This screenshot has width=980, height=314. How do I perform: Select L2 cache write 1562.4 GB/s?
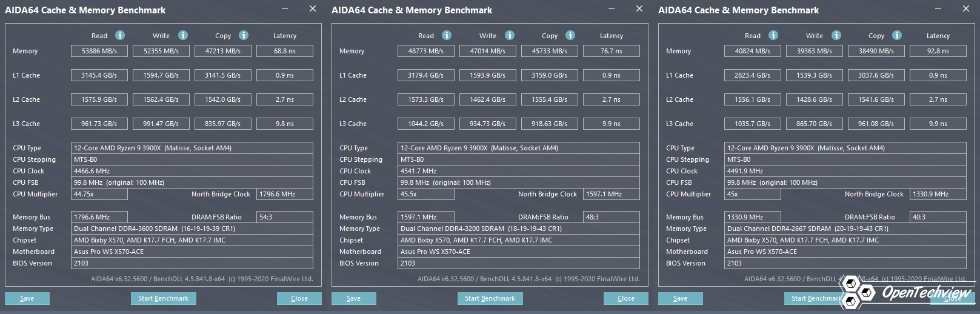pyautogui.click(x=161, y=99)
